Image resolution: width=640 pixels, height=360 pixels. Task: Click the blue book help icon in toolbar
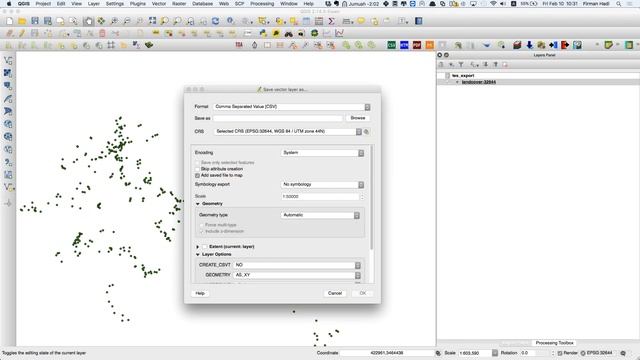pyautogui.click(x=418, y=21)
